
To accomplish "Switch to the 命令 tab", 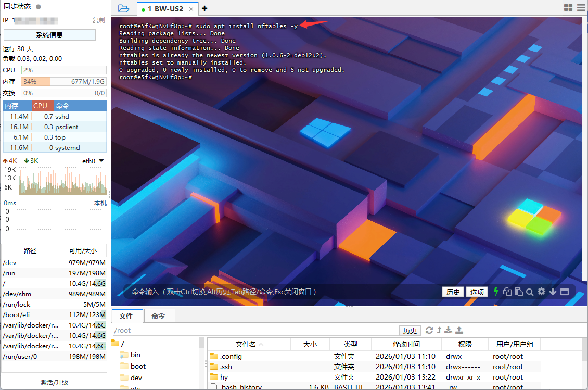I will pos(158,316).
